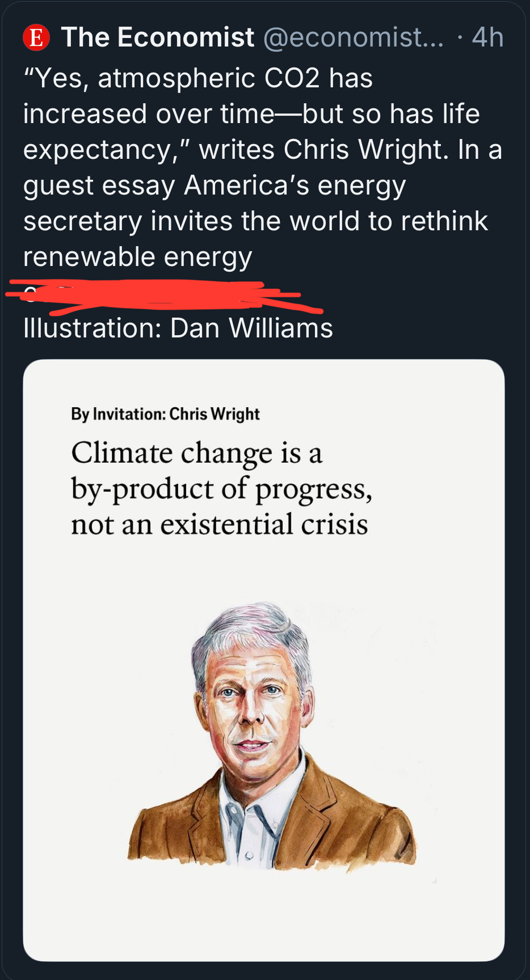Click the By Invitation: Chris Wright label
Viewport: 530px width, 980px height.
(x=165, y=414)
